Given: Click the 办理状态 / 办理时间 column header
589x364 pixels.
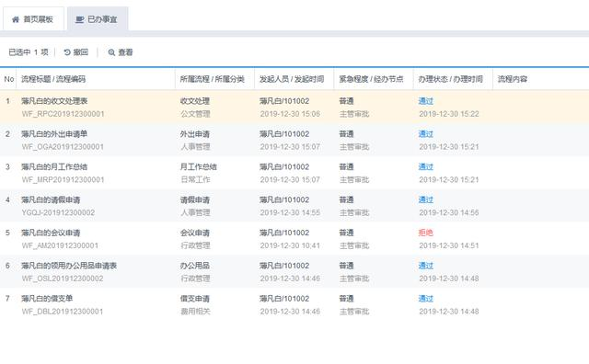Looking at the screenshot, I should tap(450, 79).
